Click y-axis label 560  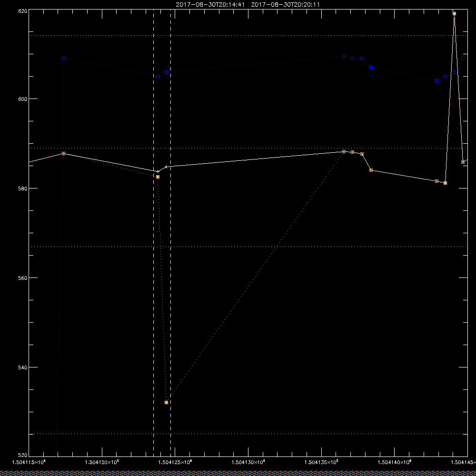[x=23, y=278]
